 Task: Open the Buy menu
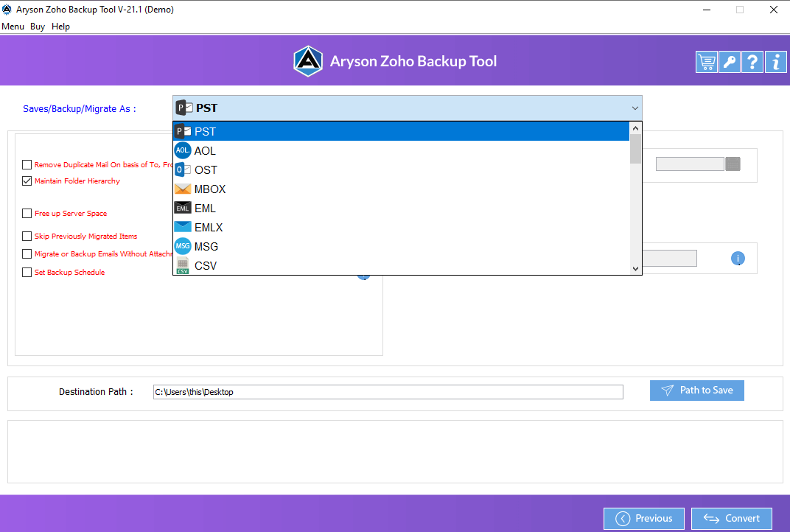pyautogui.click(x=38, y=27)
